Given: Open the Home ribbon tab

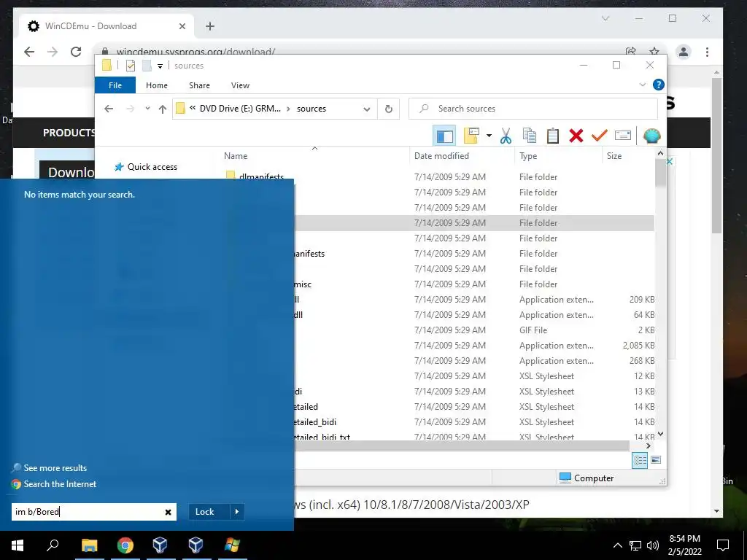Looking at the screenshot, I should click(x=157, y=85).
